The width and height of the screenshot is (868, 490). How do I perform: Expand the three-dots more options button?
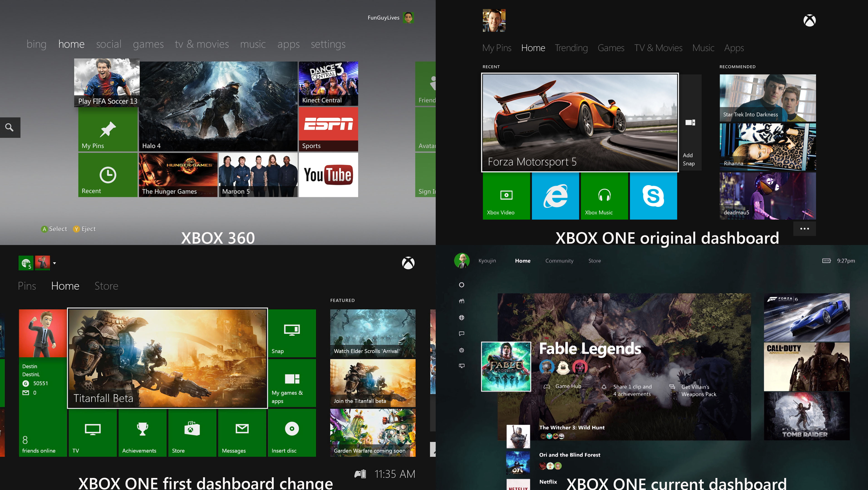[x=804, y=229]
